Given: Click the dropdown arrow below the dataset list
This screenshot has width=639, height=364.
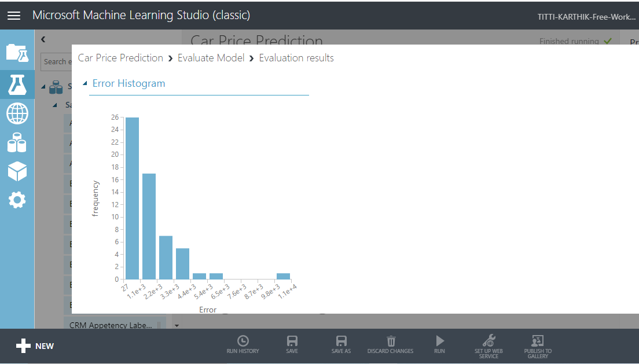Looking at the screenshot, I should pyautogui.click(x=177, y=326).
